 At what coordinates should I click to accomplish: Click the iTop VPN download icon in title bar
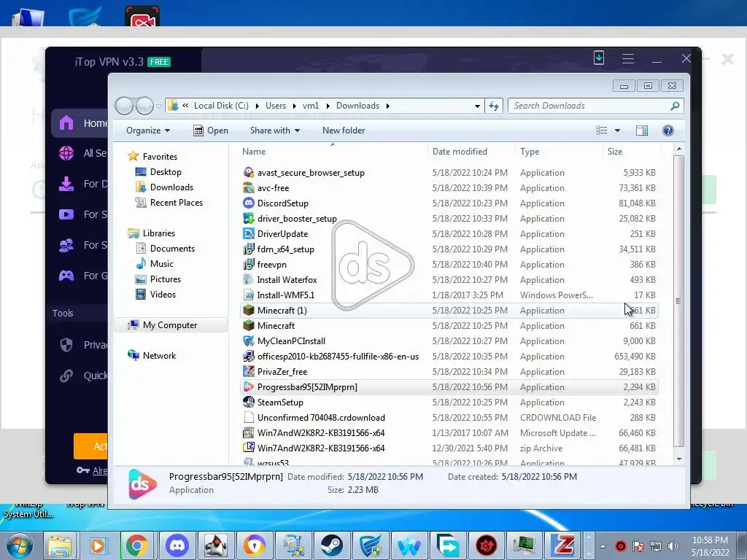pyautogui.click(x=599, y=58)
